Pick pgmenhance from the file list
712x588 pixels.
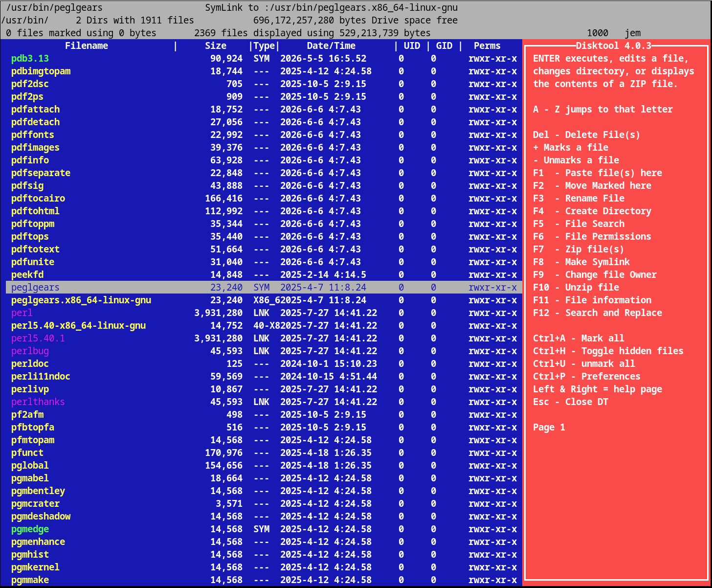[38, 542]
